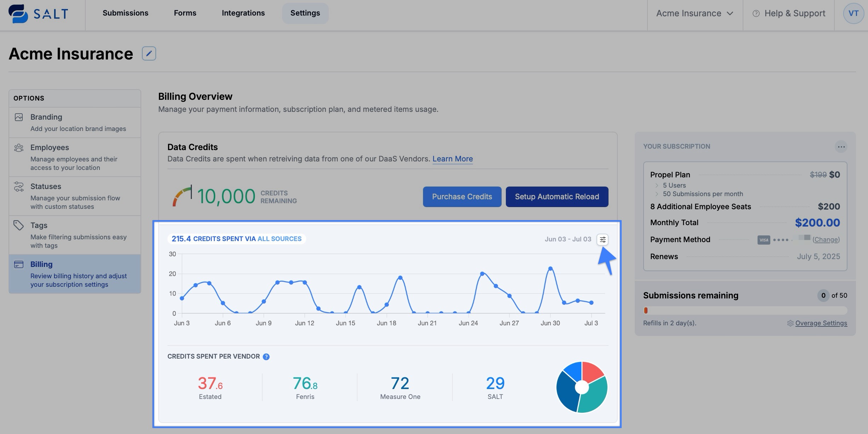Click the 10,000 credits remaining value

click(226, 196)
